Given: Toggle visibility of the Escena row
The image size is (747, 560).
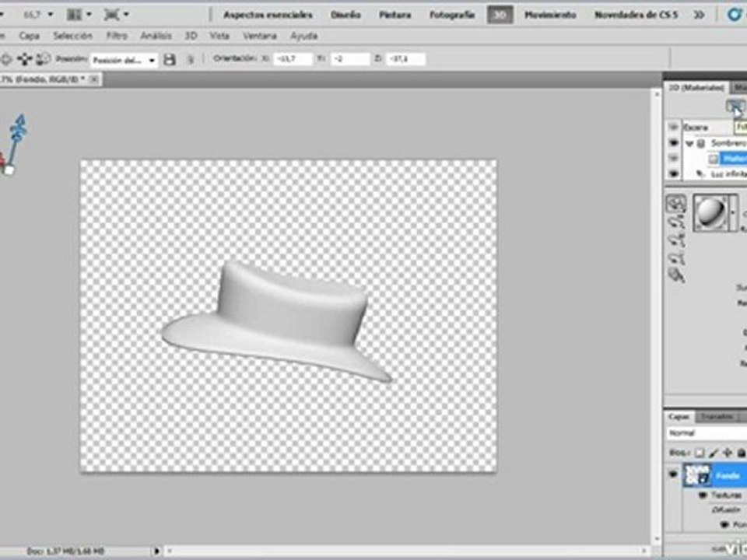Looking at the screenshot, I should pyautogui.click(x=673, y=127).
